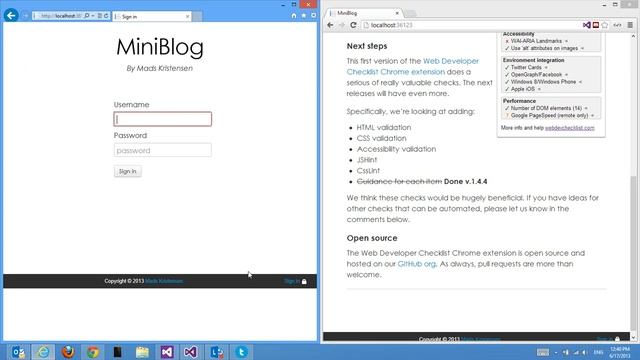Click the 'JSHint' list item text

click(x=367, y=160)
